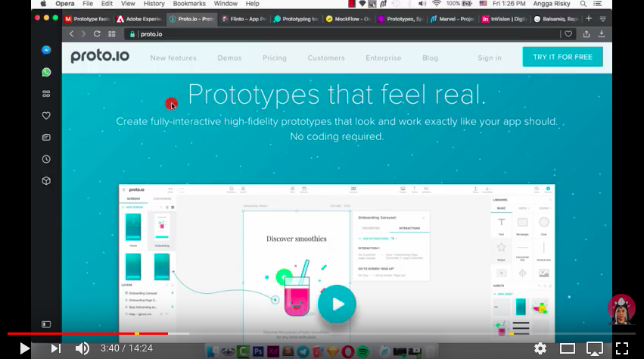Screen dimensions: 644x359
Task: Click the share icon in address bar
Action: click(x=586, y=34)
